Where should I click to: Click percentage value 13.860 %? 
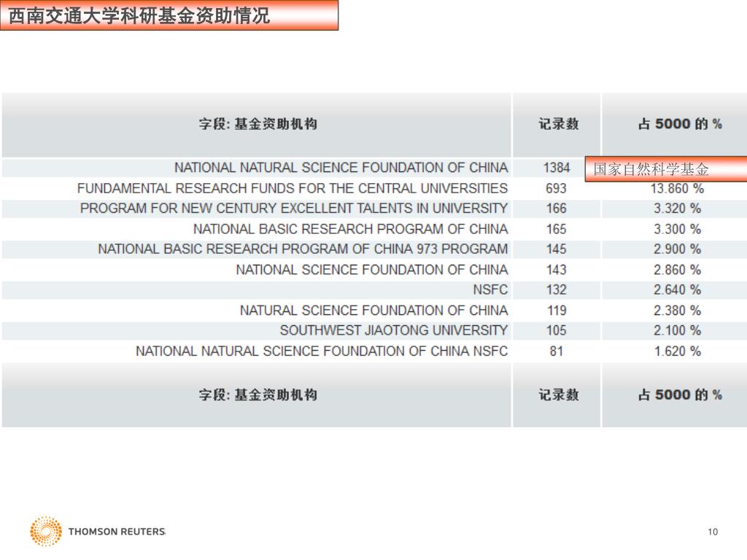[677, 189]
